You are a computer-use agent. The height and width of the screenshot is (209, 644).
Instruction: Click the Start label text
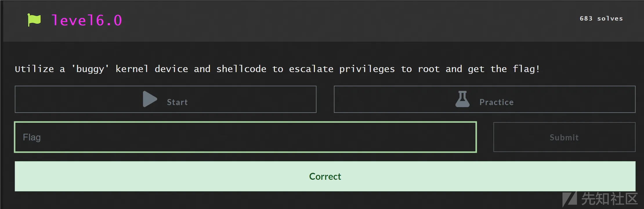coord(177,102)
